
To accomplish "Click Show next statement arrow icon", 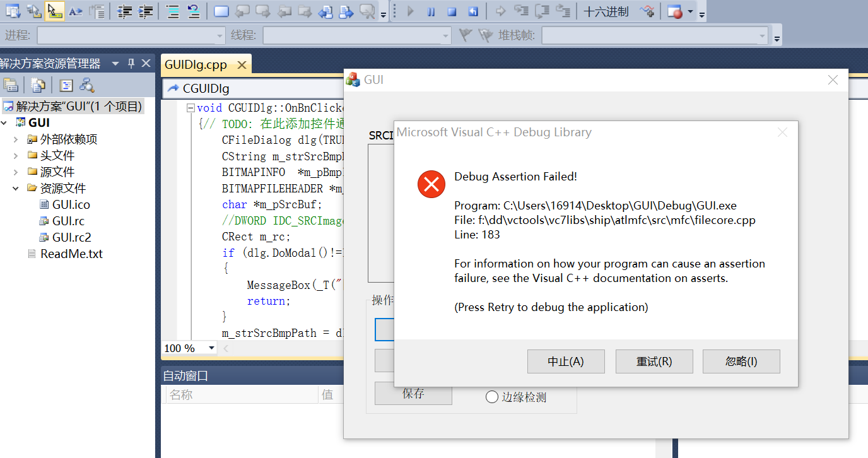I will pyautogui.click(x=500, y=11).
